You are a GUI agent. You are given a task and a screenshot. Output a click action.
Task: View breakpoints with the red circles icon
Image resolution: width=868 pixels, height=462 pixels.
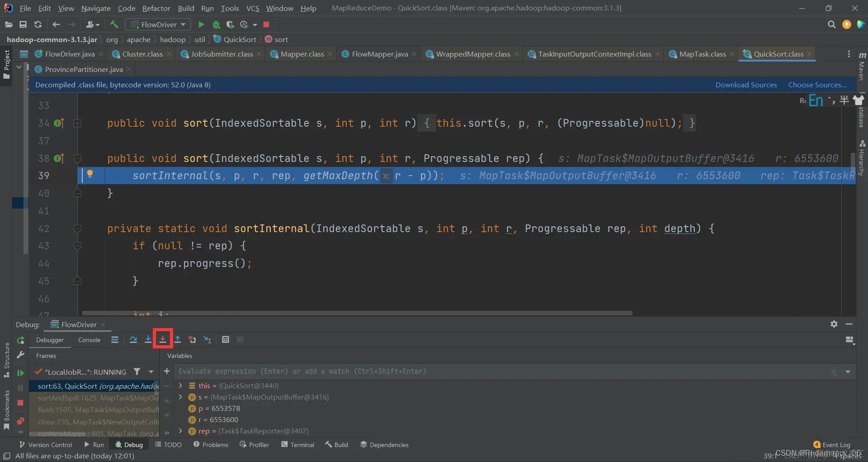pos(20,421)
